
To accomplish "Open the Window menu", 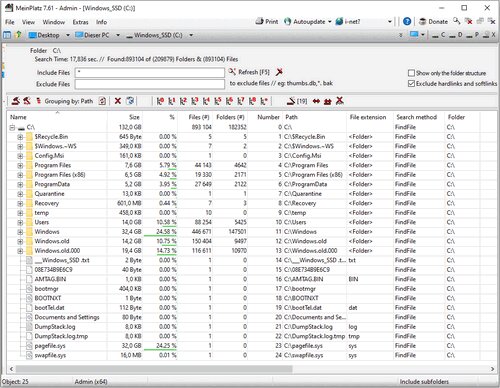I will pos(54,22).
